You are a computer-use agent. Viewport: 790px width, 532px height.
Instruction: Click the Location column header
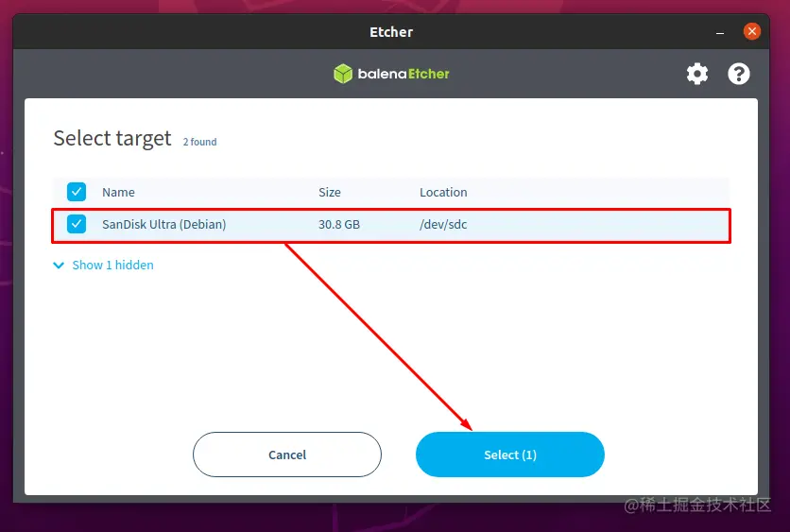443,192
